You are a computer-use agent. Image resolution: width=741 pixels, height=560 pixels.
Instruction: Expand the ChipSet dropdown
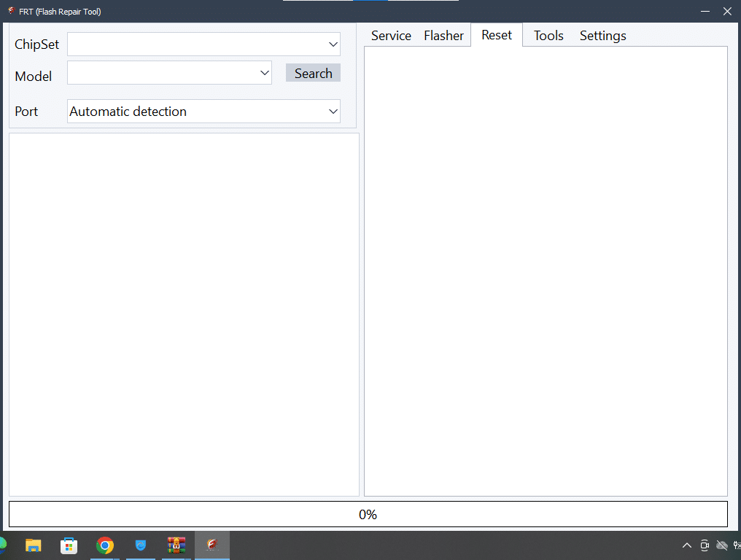333,44
